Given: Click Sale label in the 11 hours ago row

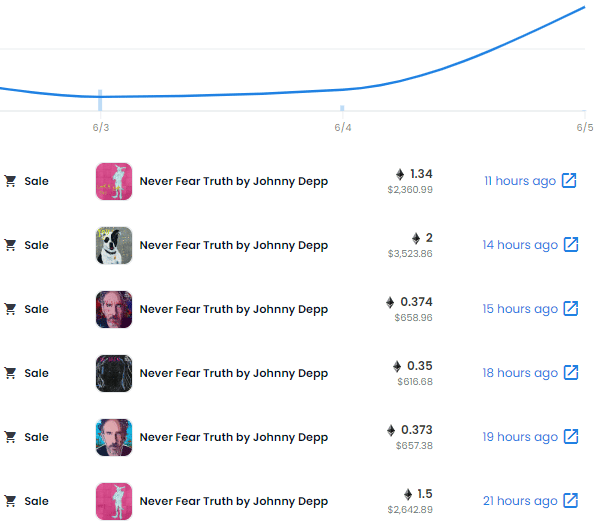Looking at the screenshot, I should (x=37, y=181).
